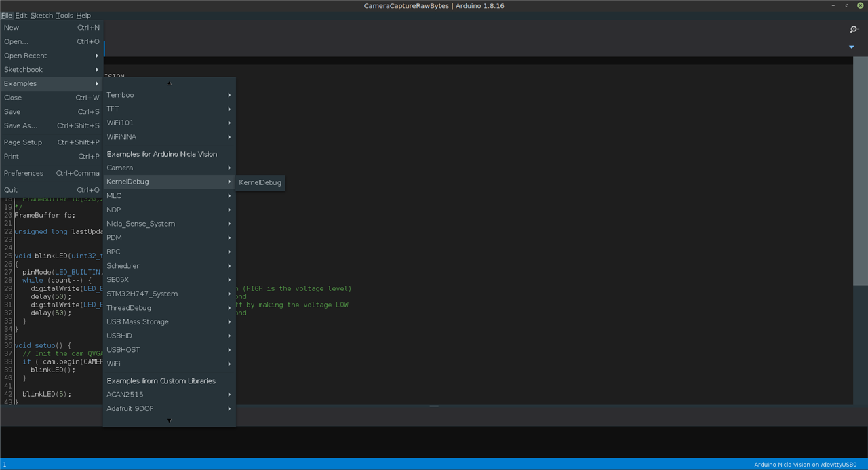Expand the Scheduler examples submenu
868x470 pixels.
tap(169, 266)
